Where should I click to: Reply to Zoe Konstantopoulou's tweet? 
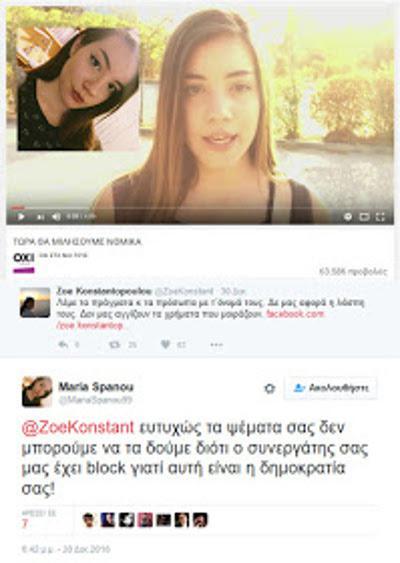point(64,345)
